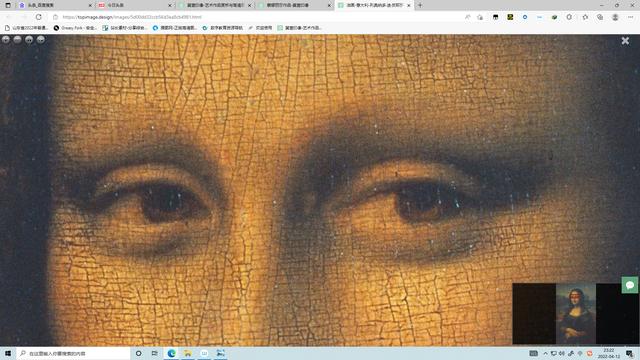Open the Collections icon in toolbar

coord(600,17)
